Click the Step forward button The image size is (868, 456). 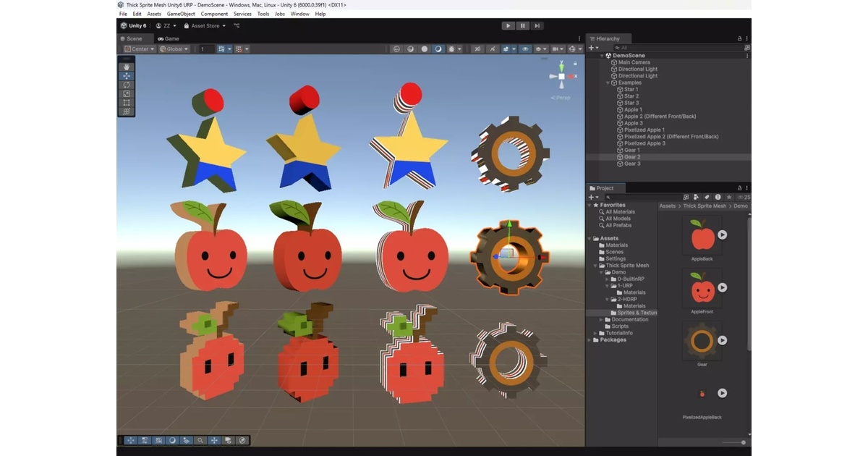pyautogui.click(x=537, y=26)
